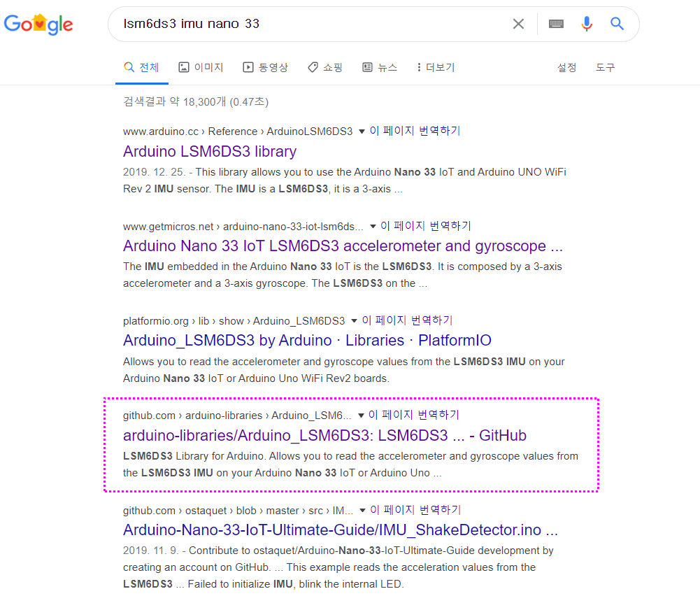The height and width of the screenshot is (610, 700).
Task: Open the Arduino LSM6DS3 library result
Action: click(x=209, y=151)
